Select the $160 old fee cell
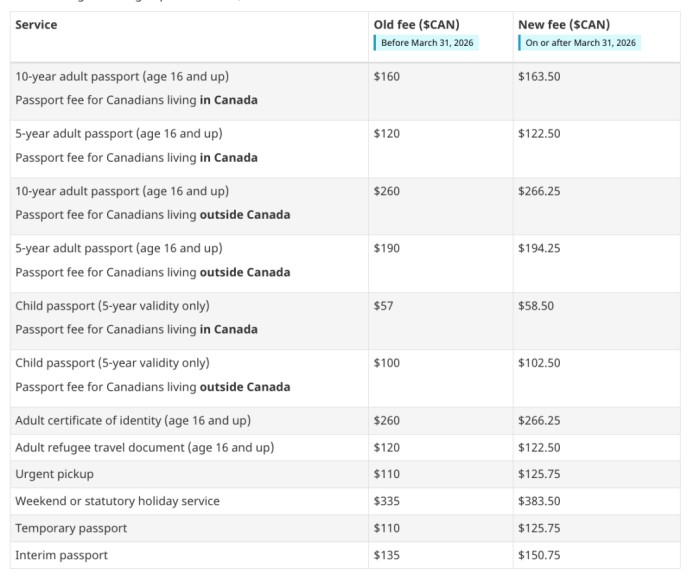The height and width of the screenshot is (581, 700). pyautogui.click(x=385, y=76)
